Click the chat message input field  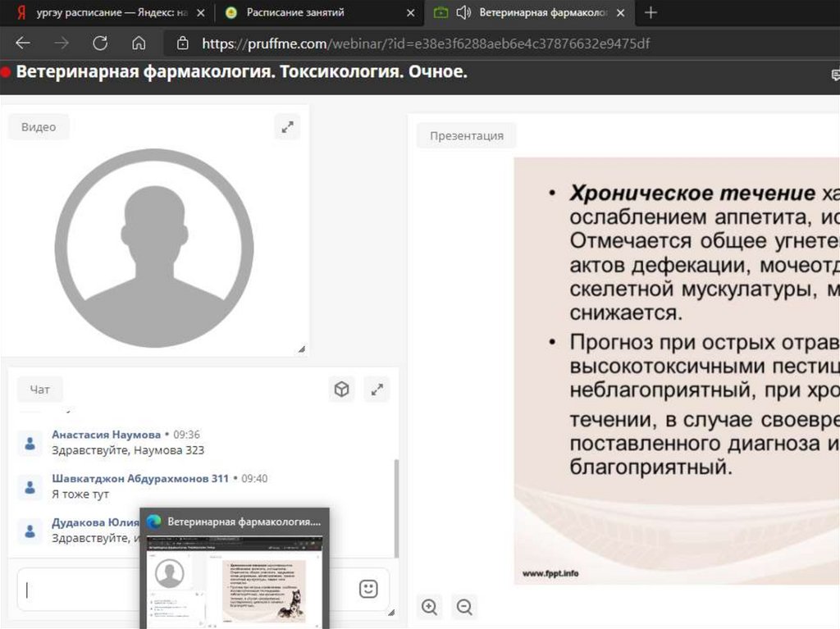pos(82,589)
